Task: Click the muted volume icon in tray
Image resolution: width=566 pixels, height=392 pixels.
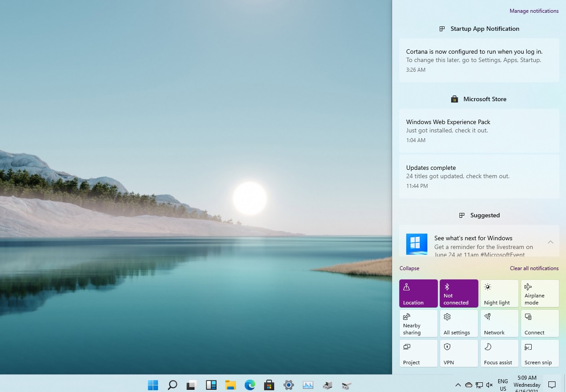Action: (x=489, y=385)
